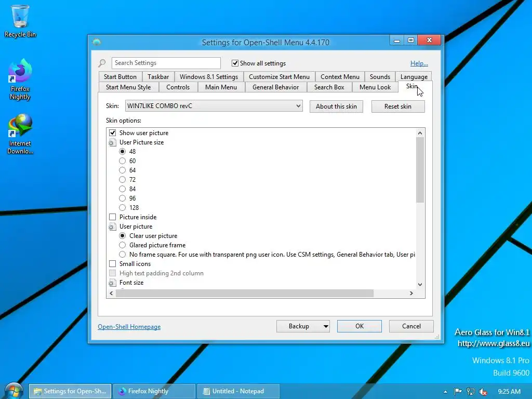Open Start Menu Style tab
This screenshot has height=399, width=532.
coord(128,87)
